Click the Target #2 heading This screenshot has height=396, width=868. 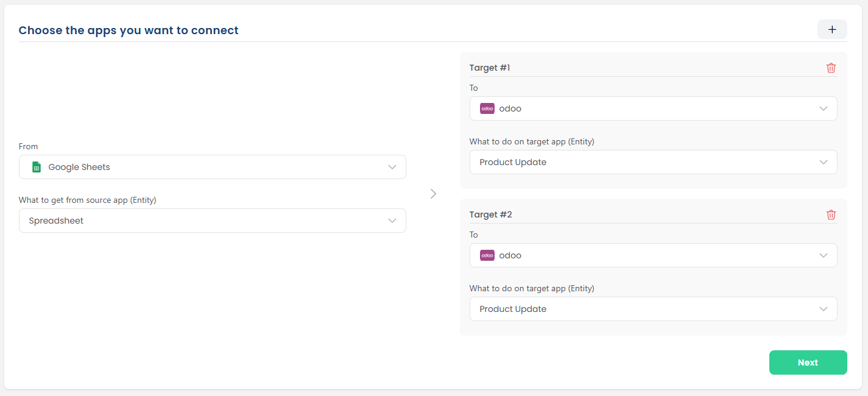coord(490,214)
